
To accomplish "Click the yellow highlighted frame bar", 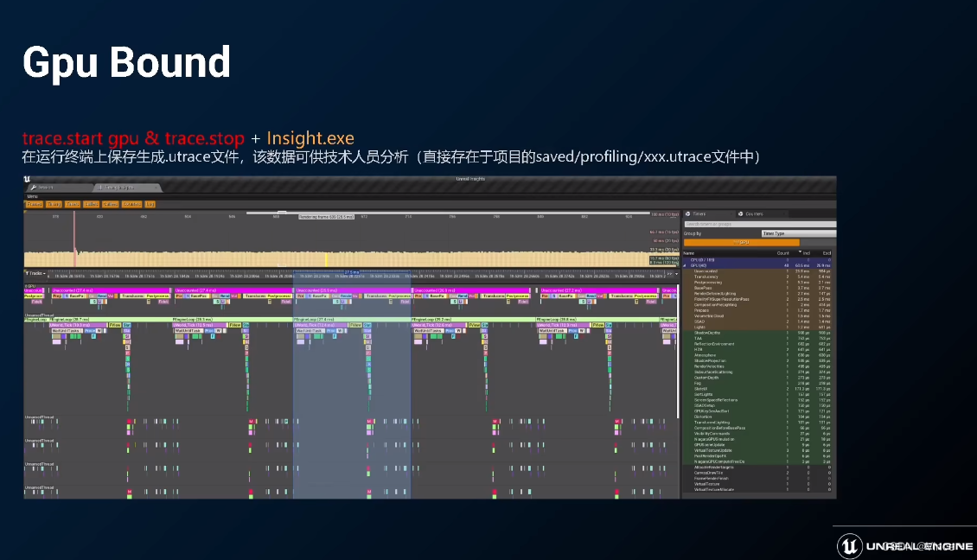I will pos(326,259).
